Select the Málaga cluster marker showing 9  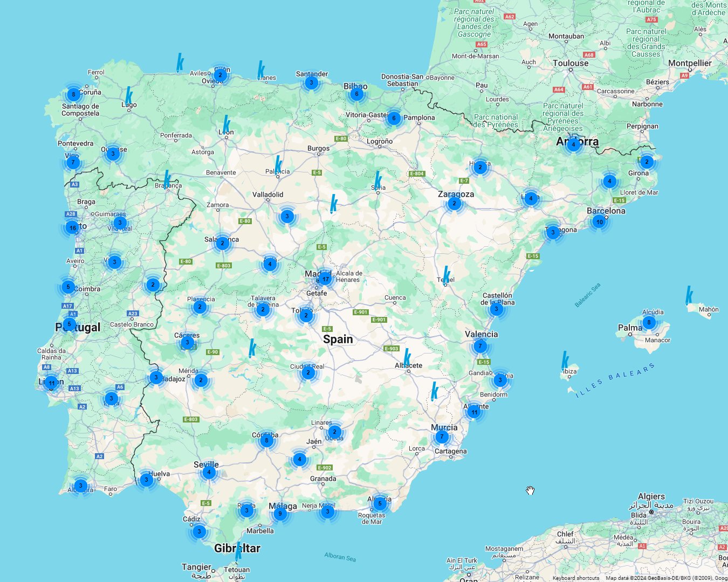point(280,514)
